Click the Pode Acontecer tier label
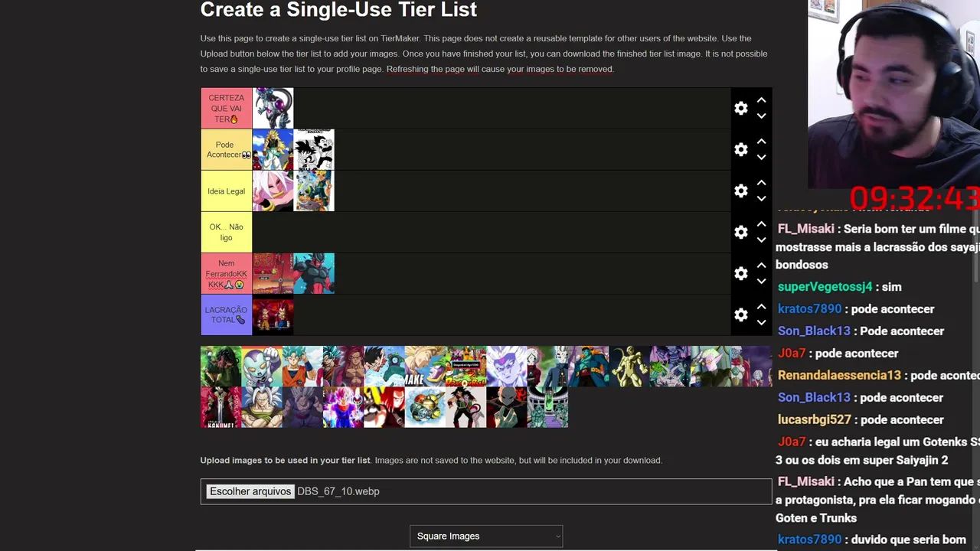980x551 pixels. coord(227,150)
